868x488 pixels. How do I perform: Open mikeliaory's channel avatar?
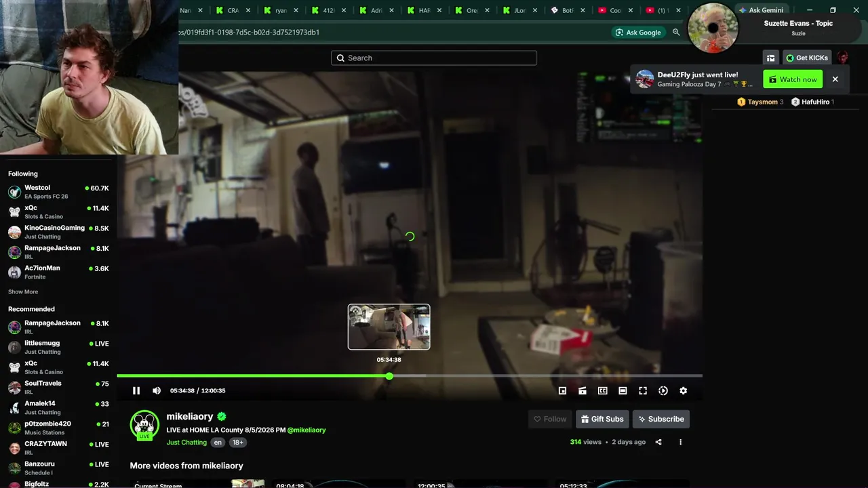click(144, 425)
